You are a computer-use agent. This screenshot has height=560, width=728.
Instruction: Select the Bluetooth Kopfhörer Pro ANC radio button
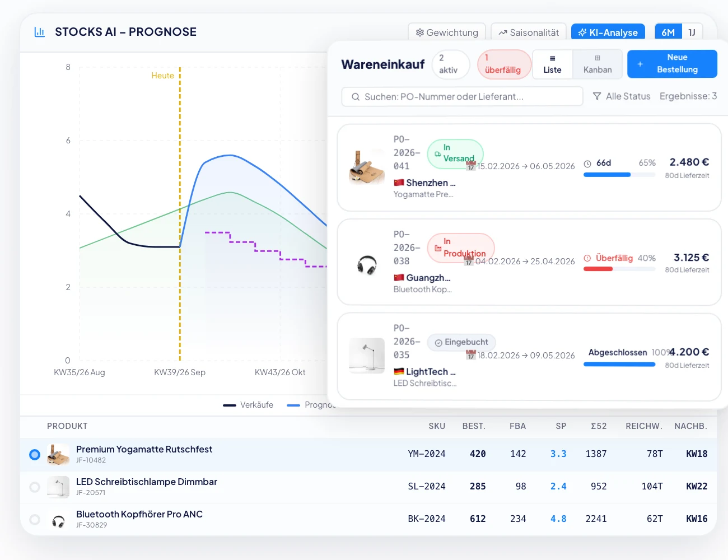(x=35, y=520)
